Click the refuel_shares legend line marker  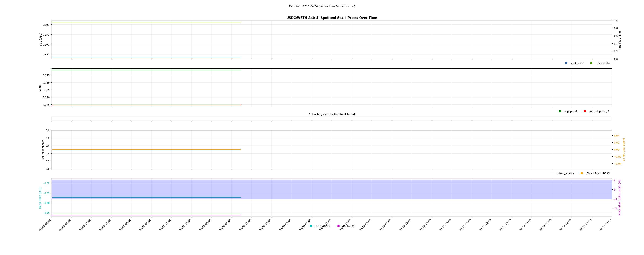click(552, 173)
